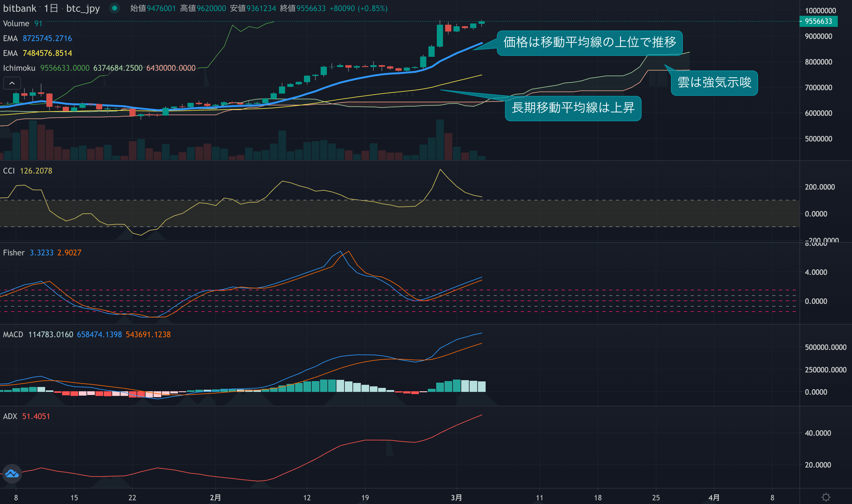Click the Ichimoku indicator legend

click(19, 68)
